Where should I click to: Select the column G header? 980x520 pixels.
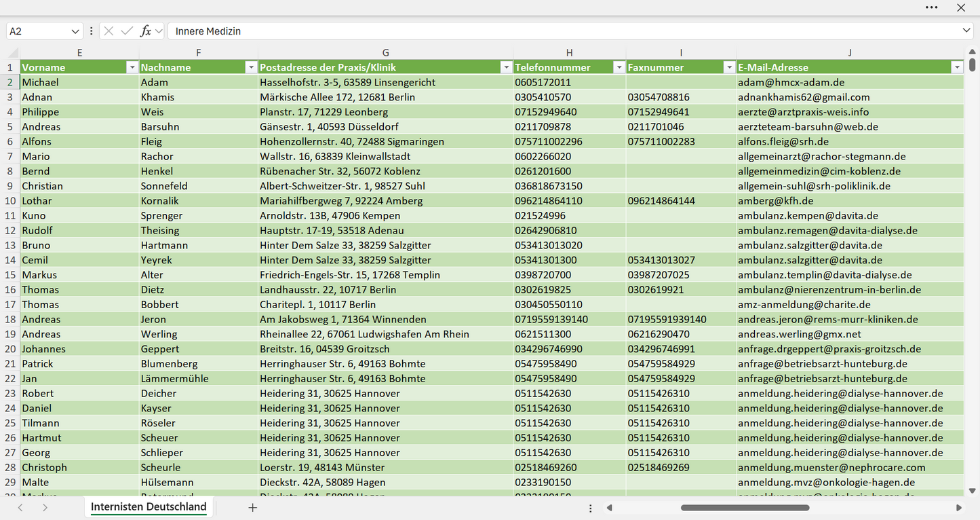click(385, 52)
